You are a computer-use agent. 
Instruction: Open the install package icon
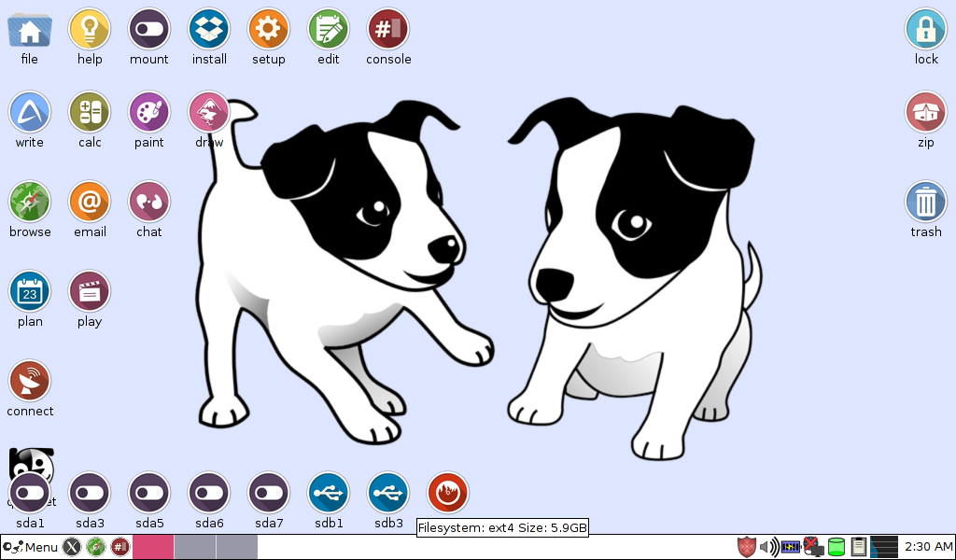(x=209, y=29)
